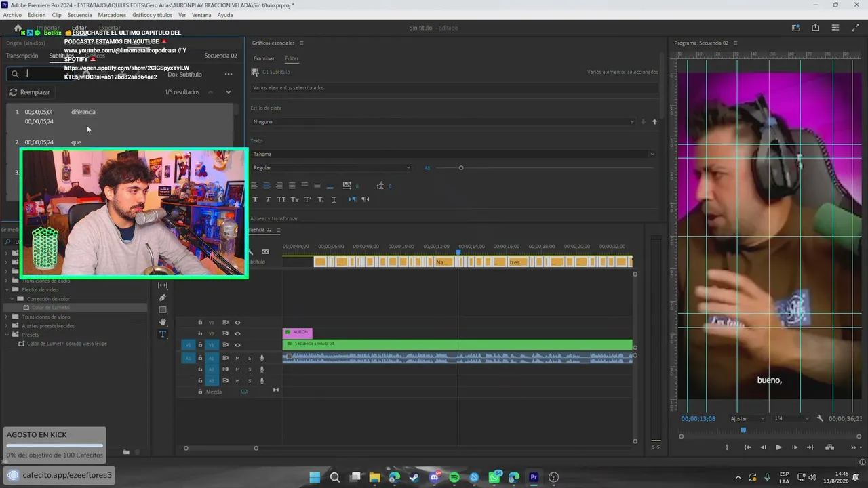Step forward one frame
This screenshot has height=488, width=868.
pos(795,447)
